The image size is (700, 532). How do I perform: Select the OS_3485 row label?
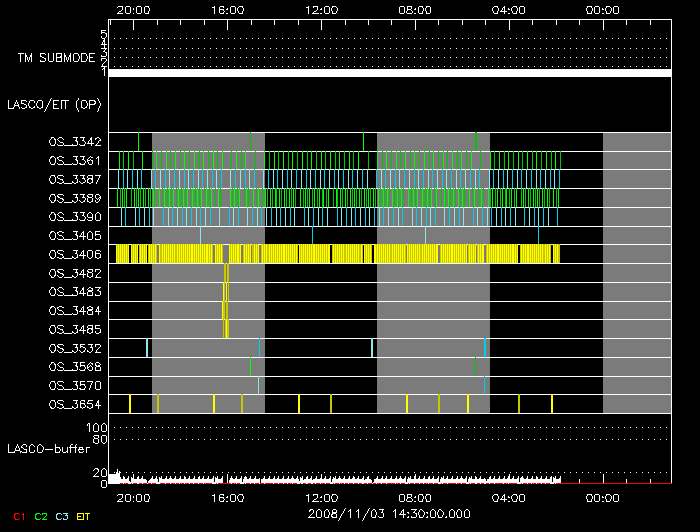coord(75,329)
